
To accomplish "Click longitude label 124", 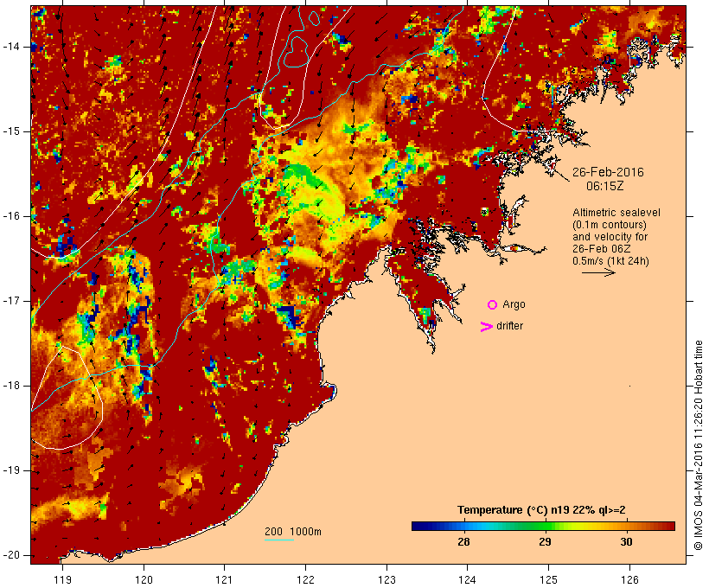I will (x=467, y=579).
